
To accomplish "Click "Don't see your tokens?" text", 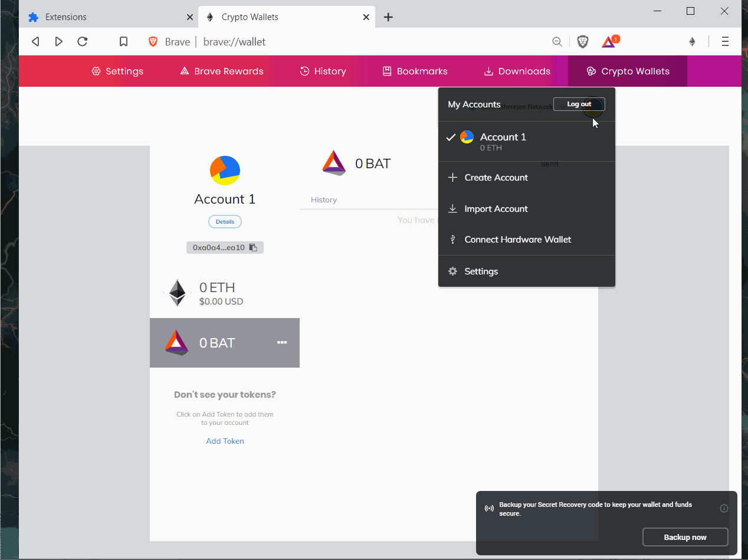I will click(225, 395).
